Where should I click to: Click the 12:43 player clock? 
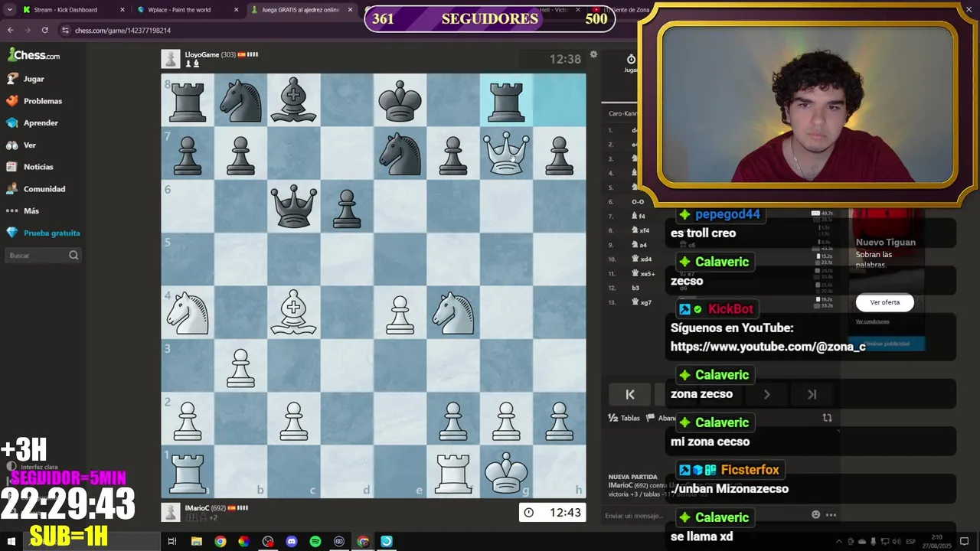(554, 513)
